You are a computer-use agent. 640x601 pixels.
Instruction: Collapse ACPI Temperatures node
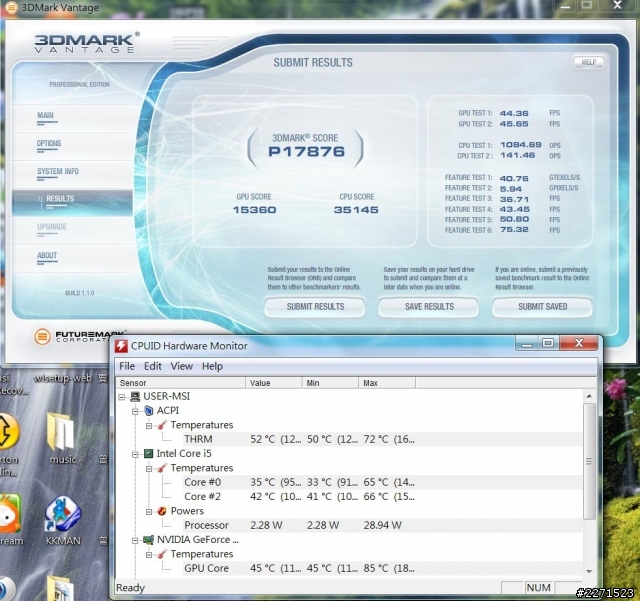(149, 426)
